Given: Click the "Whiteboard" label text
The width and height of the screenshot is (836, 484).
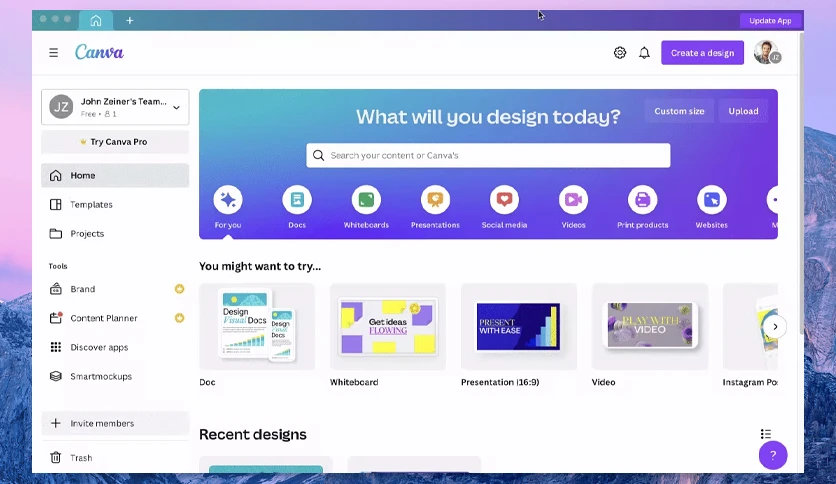Looking at the screenshot, I should [354, 382].
